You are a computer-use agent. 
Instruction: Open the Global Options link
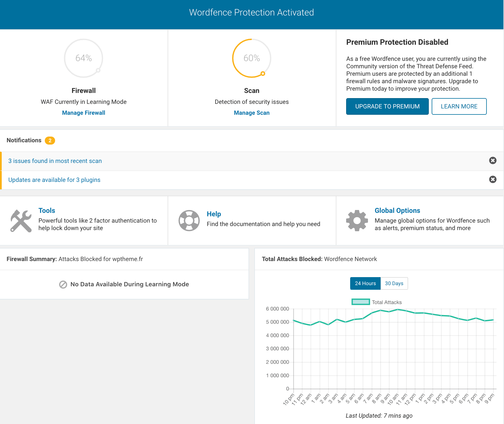pos(397,211)
